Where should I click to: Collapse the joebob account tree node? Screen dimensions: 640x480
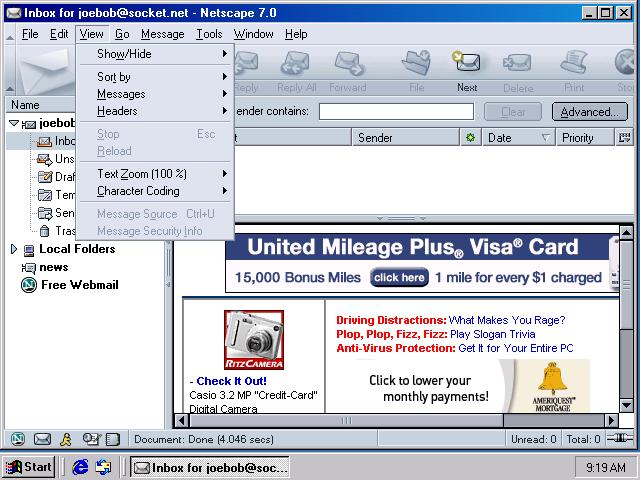pyautogui.click(x=13, y=122)
